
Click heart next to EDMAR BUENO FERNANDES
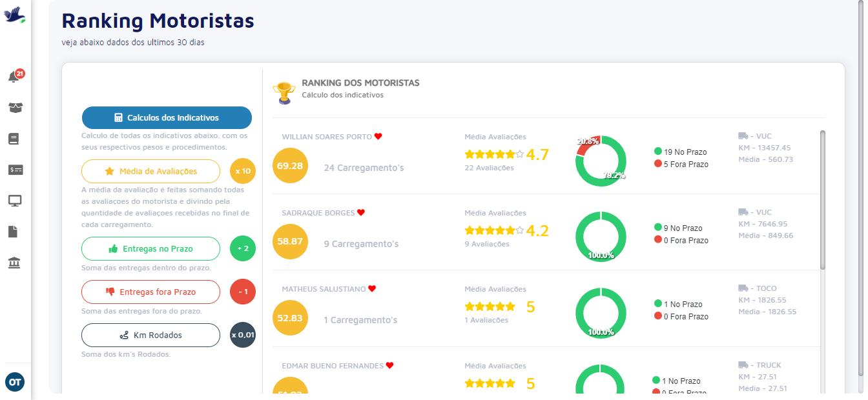pos(389,366)
